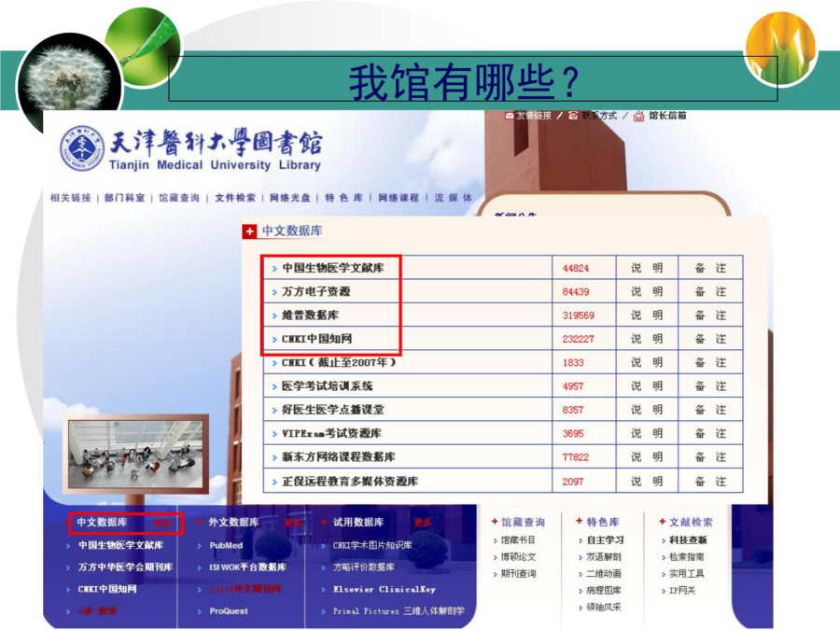Open the 馆长信箱 link at top
Viewport: 840px width, 630px height.
click(667, 116)
